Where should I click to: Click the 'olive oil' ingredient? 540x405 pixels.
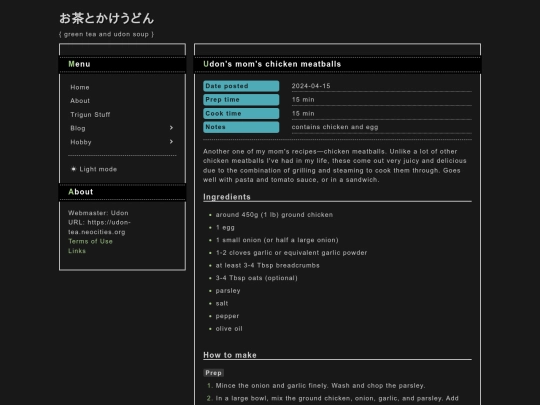click(229, 329)
